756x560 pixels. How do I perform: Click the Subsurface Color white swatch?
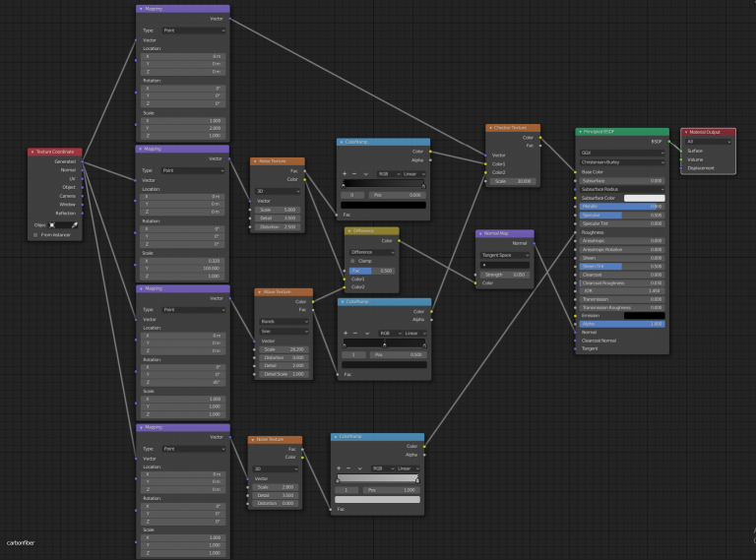644,198
